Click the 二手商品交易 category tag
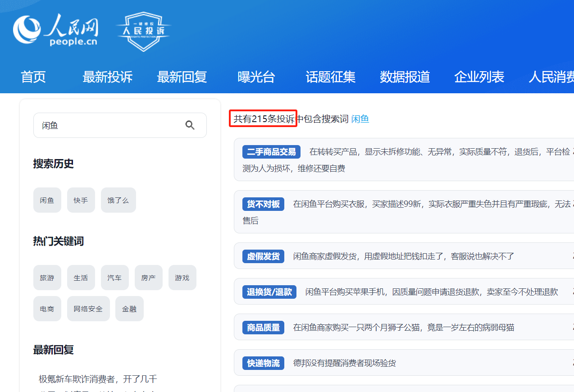The image size is (574, 392). (271, 152)
